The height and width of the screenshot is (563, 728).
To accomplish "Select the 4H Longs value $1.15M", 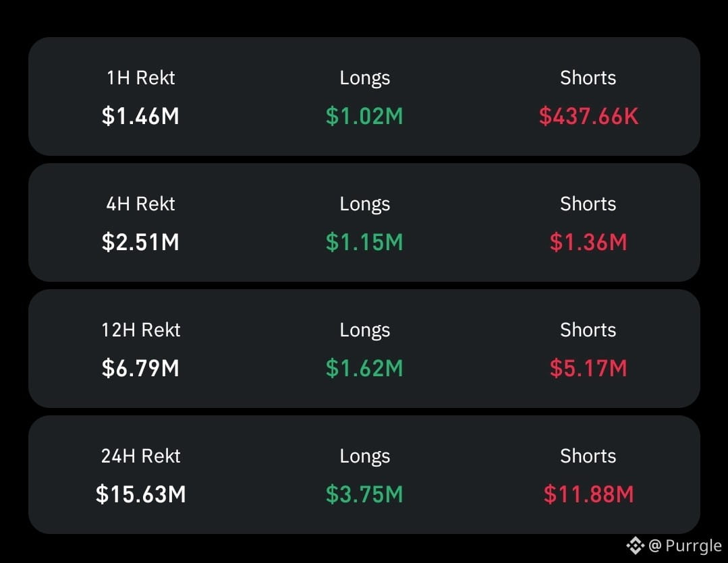I will [364, 242].
